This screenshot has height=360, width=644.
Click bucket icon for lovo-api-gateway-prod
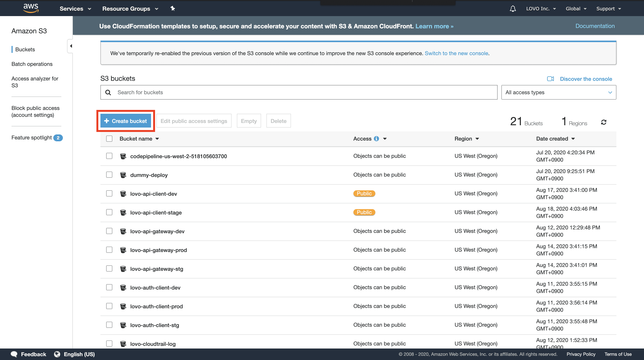(123, 250)
